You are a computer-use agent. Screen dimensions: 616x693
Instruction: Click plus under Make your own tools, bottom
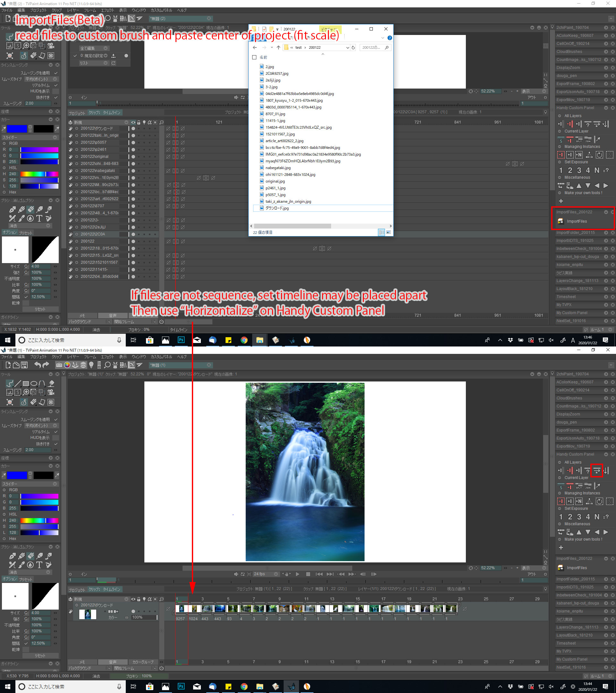561,548
